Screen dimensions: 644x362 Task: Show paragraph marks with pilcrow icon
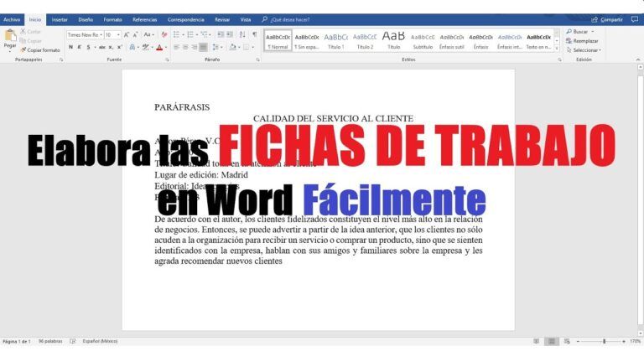254,34
